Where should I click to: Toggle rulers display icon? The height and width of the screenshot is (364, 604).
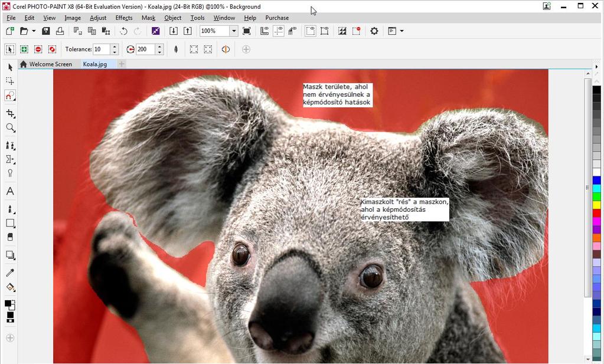pos(265,31)
